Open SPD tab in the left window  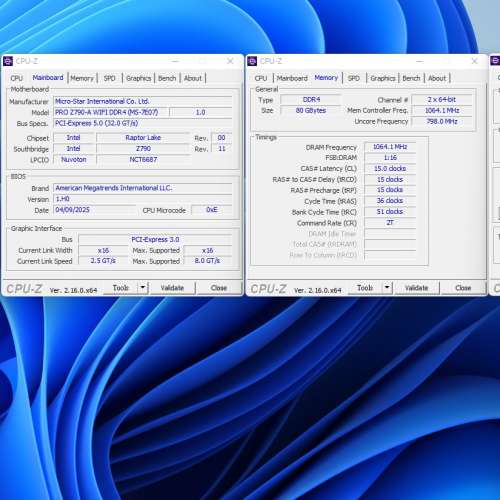[x=109, y=78]
